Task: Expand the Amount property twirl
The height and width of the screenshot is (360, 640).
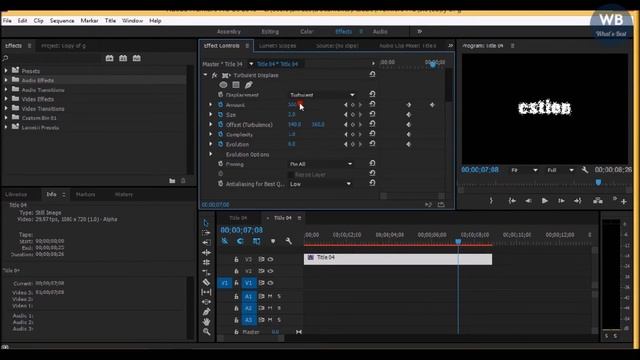Action: tap(211, 105)
